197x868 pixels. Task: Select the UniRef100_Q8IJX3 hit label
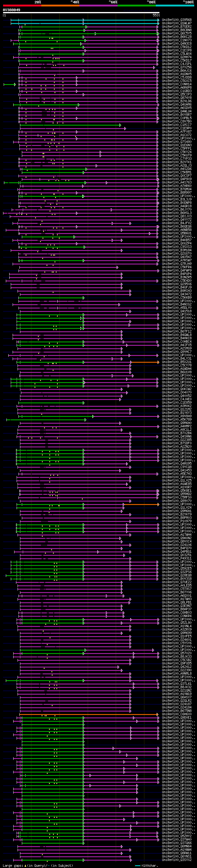(176, 216)
